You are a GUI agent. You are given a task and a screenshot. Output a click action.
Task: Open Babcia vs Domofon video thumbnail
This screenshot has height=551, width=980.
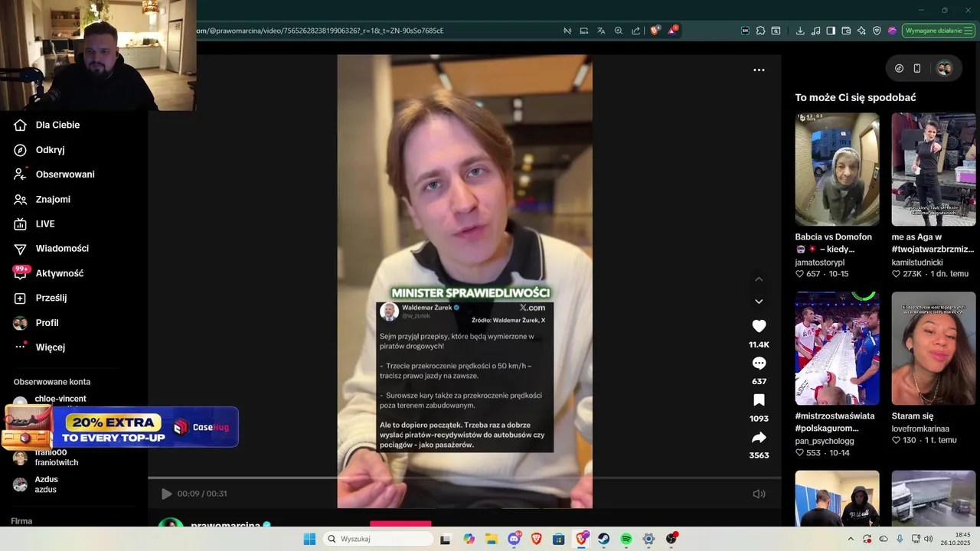(837, 169)
